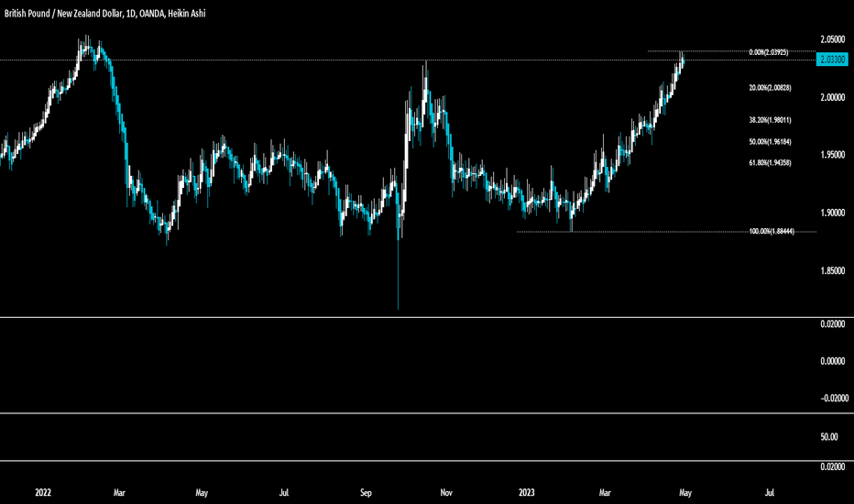
Task: Click the 2022 date label on time axis
Action: point(43,493)
